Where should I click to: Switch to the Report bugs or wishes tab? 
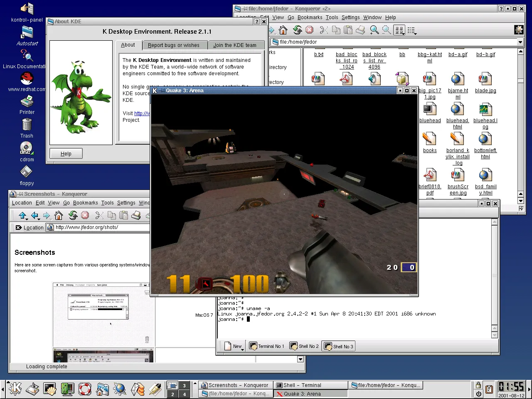[x=173, y=45]
